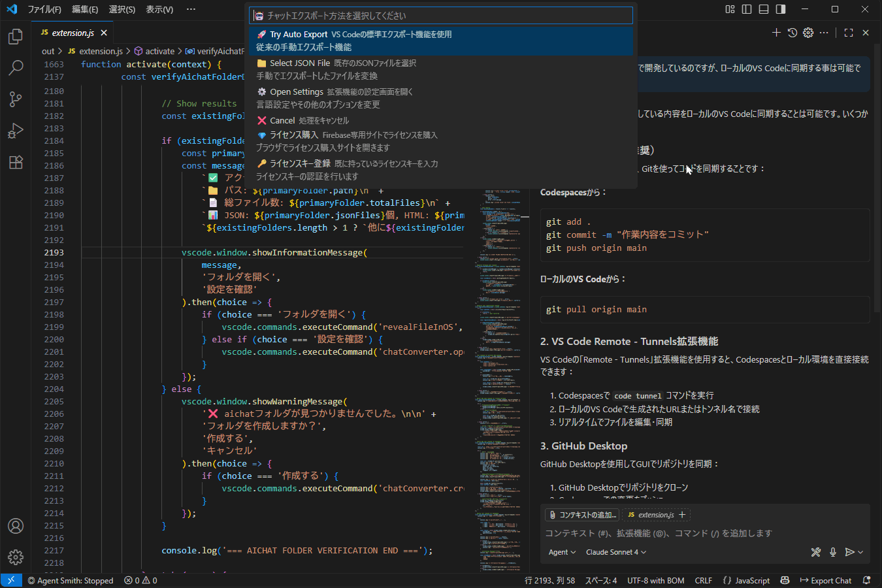The width and height of the screenshot is (882, 588).
Task: Start voice chat with microphone icon
Action: click(833, 552)
